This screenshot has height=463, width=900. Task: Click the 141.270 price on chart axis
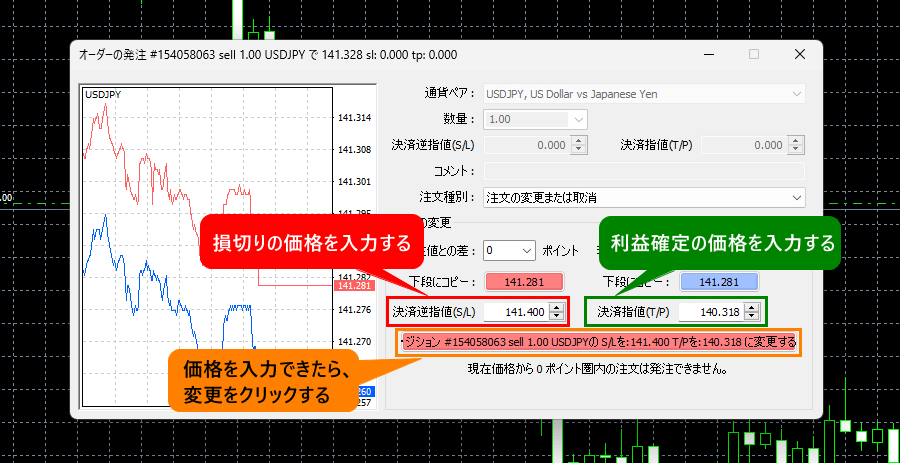tap(355, 343)
